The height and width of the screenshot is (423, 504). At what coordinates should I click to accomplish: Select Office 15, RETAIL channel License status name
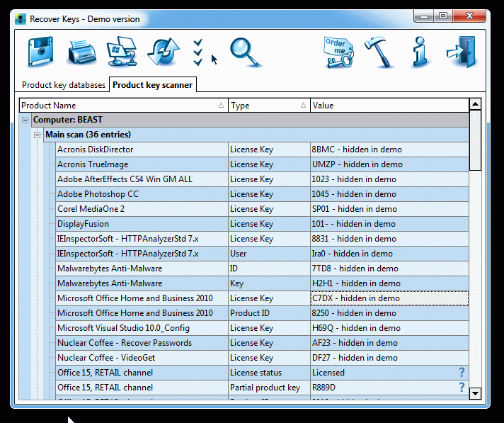point(142,373)
